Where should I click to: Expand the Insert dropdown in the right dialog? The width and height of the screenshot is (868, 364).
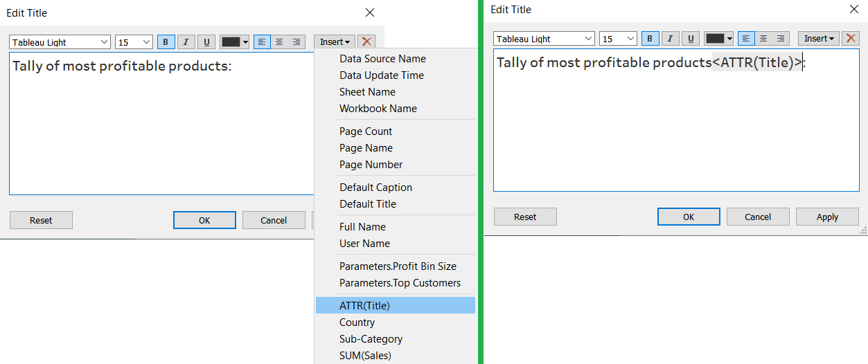(819, 39)
